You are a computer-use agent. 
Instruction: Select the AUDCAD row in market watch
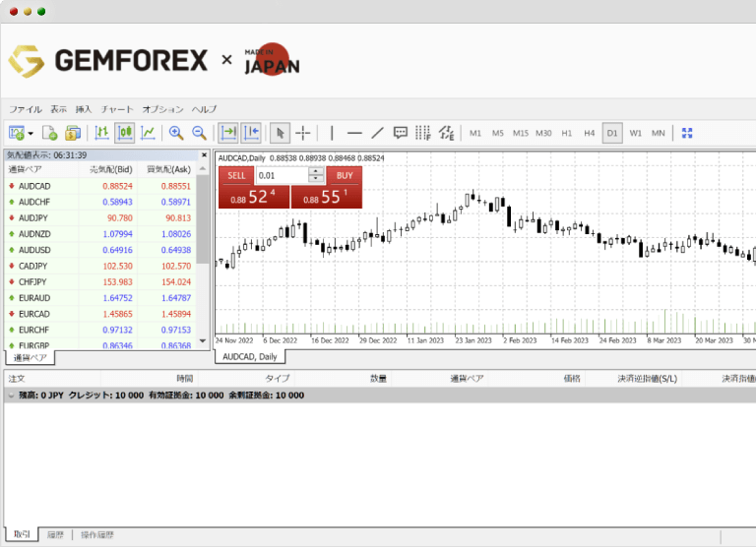(x=100, y=186)
